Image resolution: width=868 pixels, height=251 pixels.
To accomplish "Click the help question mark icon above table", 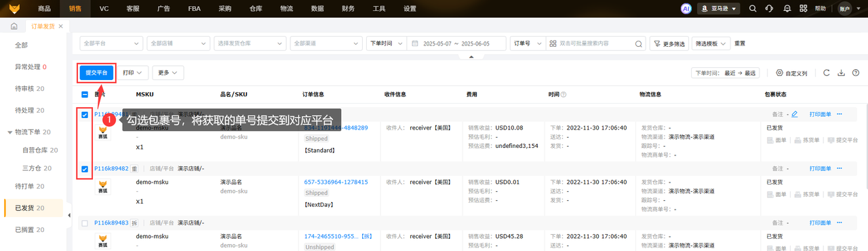I will tap(855, 73).
